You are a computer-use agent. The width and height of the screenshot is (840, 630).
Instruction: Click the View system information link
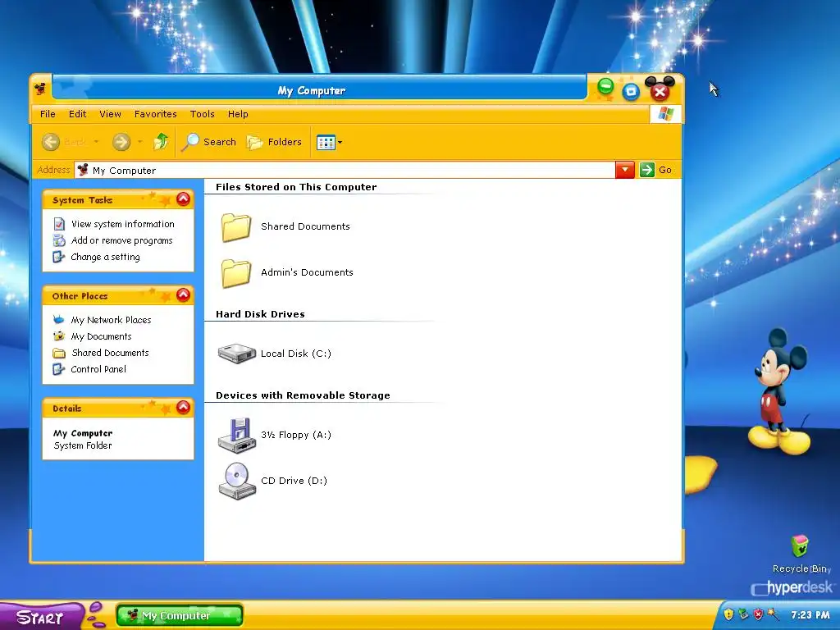tap(123, 224)
